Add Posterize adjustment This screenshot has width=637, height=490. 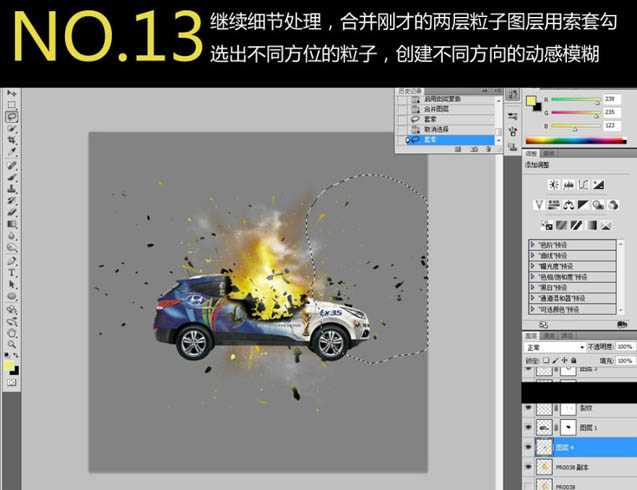(561, 225)
